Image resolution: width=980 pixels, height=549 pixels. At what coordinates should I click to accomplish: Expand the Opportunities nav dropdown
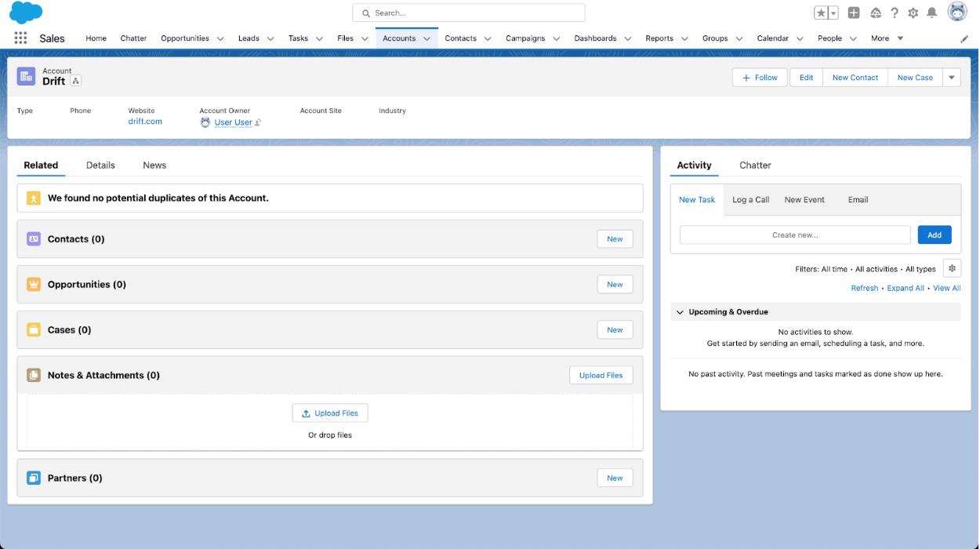[220, 38]
